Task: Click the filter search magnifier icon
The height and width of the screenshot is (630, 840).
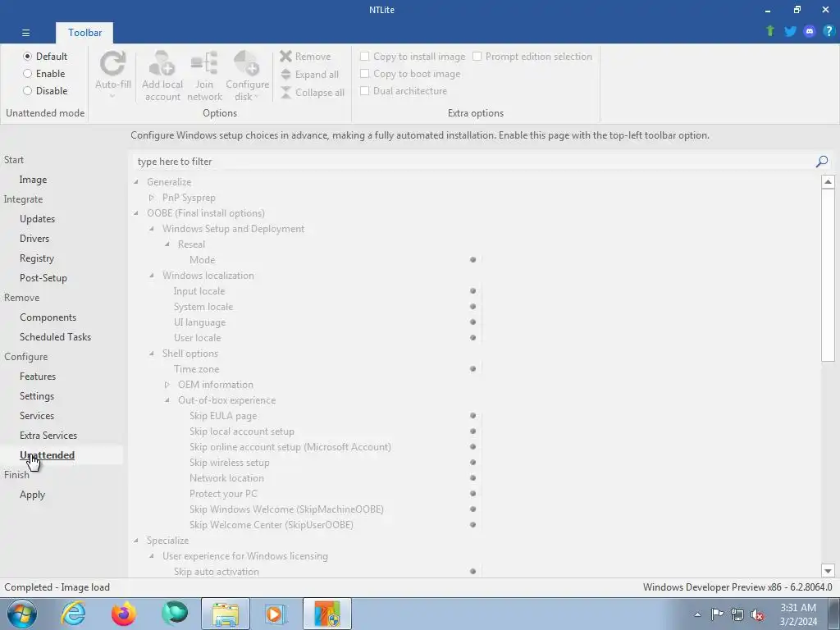Action: pyautogui.click(x=822, y=162)
